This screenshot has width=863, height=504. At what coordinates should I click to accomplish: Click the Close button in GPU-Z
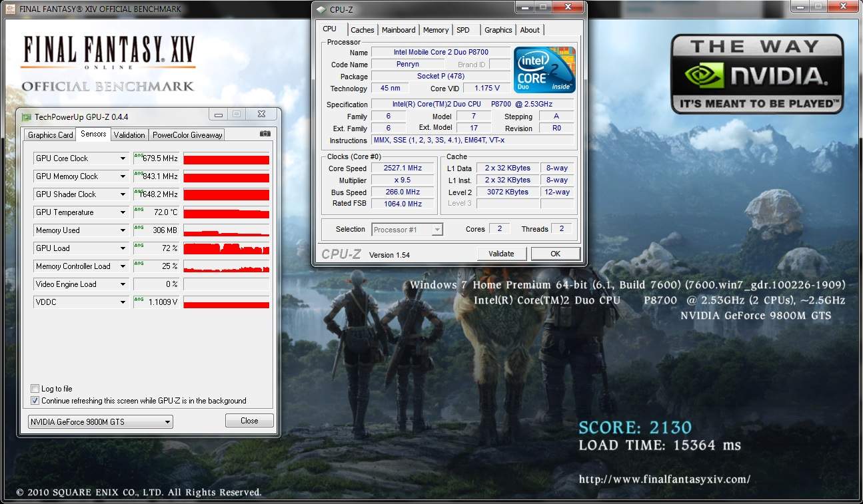click(x=249, y=421)
